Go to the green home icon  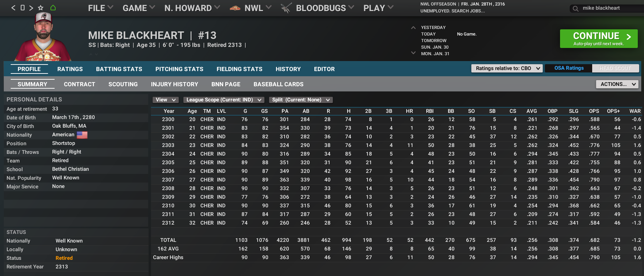pos(53,8)
